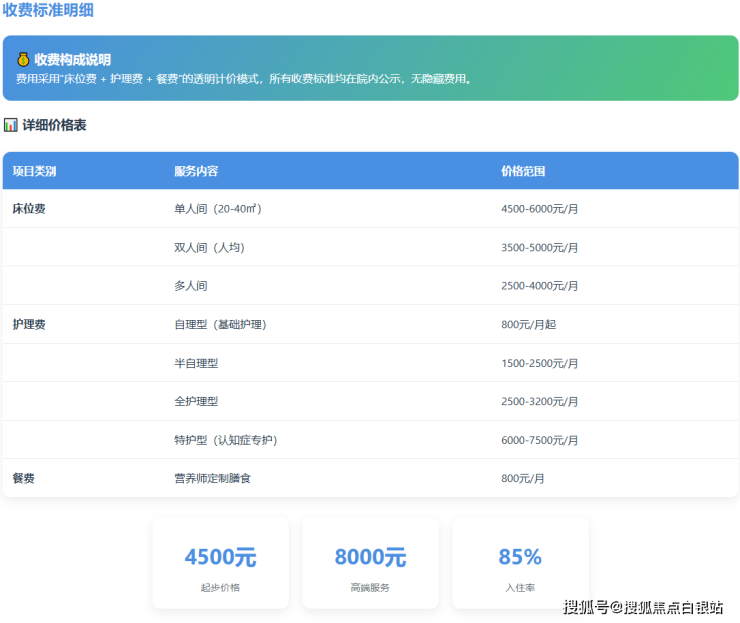
Task: Click the 自理型（基础护理）row
Action: point(220,325)
